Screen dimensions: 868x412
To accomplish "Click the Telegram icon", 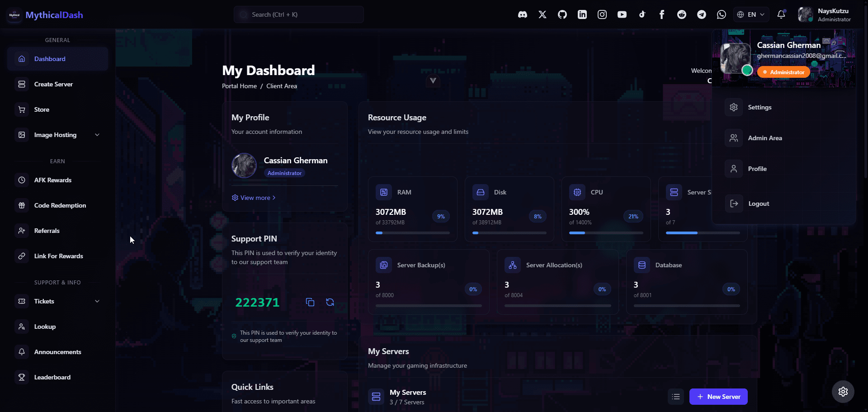I will (x=701, y=14).
